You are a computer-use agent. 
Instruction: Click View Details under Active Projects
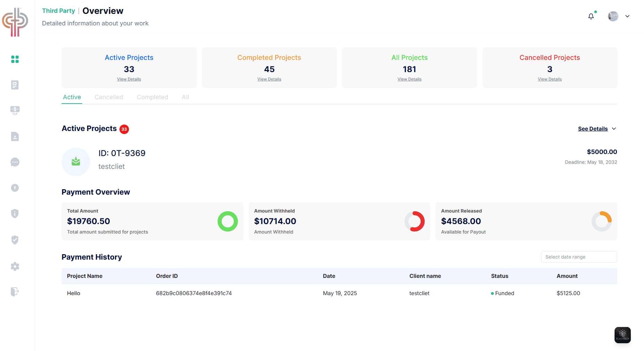tap(129, 79)
